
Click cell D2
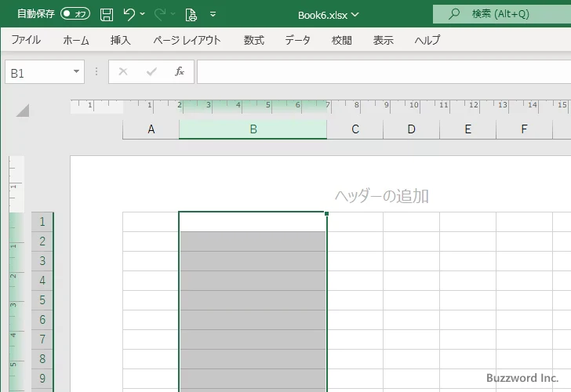(x=412, y=241)
